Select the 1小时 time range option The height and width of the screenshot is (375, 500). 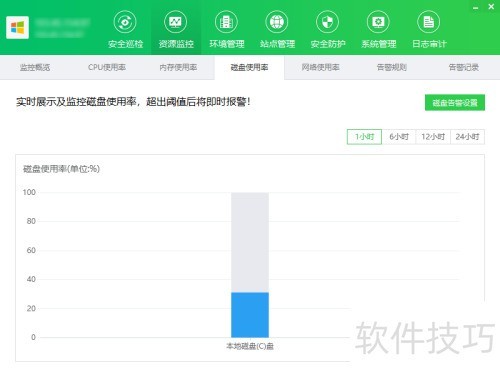364,137
